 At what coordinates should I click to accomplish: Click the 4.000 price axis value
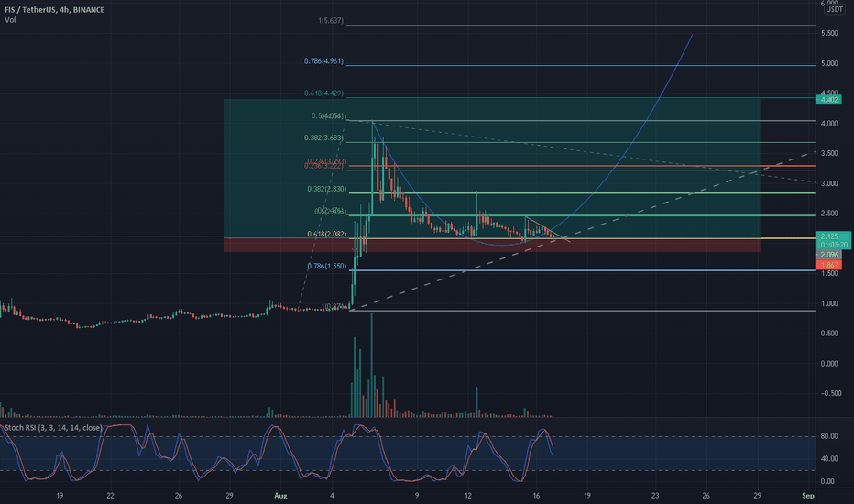click(829, 124)
